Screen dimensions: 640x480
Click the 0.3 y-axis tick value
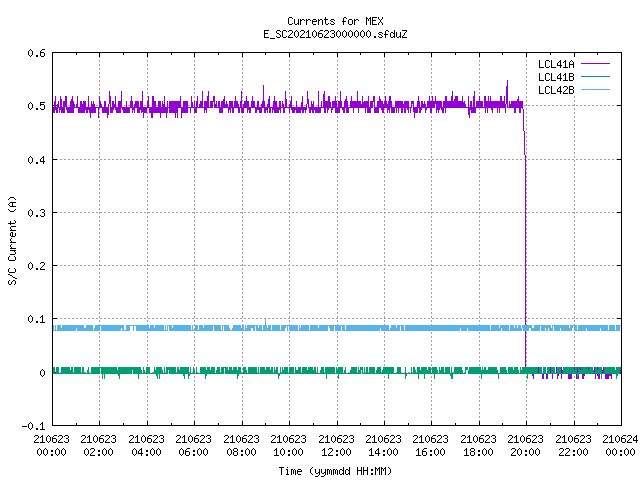click(36, 213)
